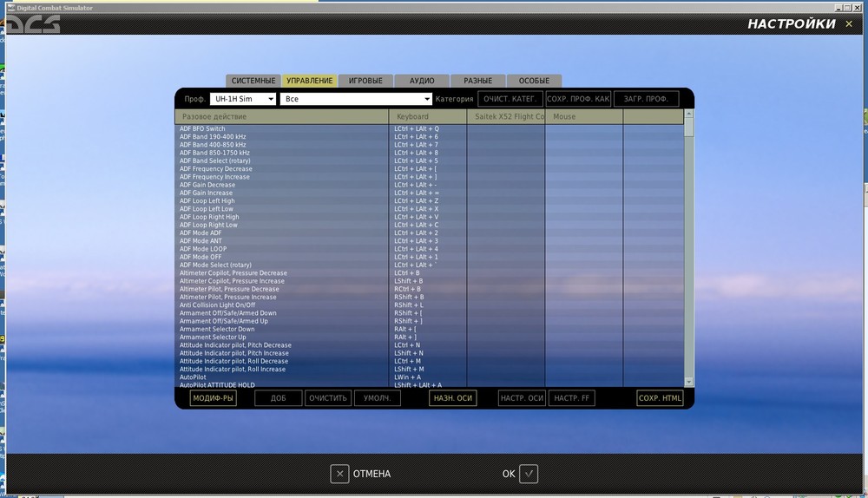The height and width of the screenshot is (498, 868).
Task: Click the RShift + L keyboard cell
Action: [428, 305]
